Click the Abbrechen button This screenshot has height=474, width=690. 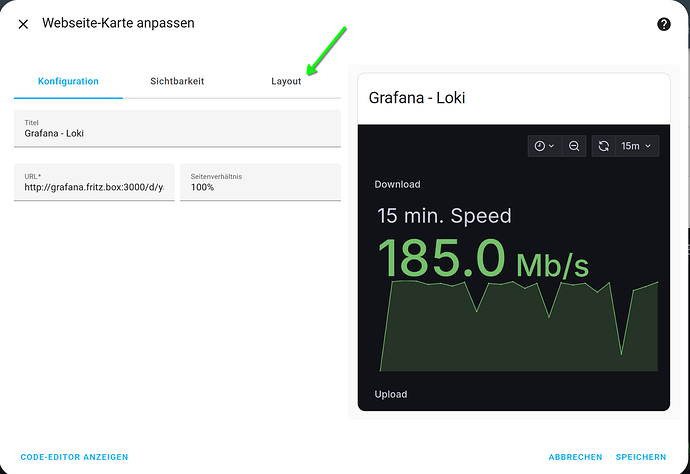[x=575, y=457]
